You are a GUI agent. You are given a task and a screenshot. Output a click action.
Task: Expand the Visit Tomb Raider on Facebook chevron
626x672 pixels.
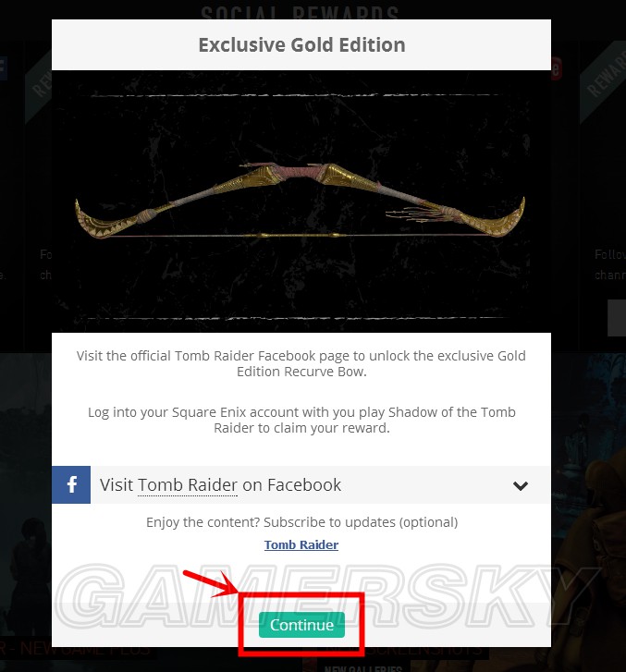(x=520, y=485)
